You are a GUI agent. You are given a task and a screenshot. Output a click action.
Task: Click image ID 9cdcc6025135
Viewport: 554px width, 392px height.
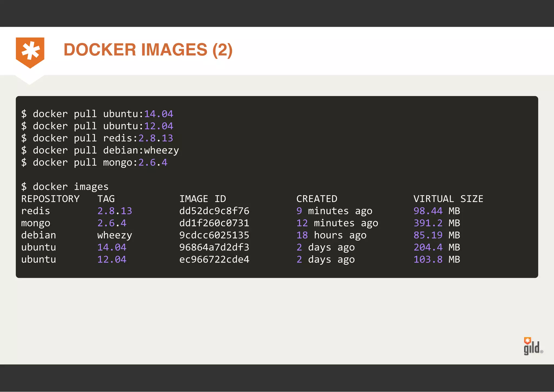(214, 235)
